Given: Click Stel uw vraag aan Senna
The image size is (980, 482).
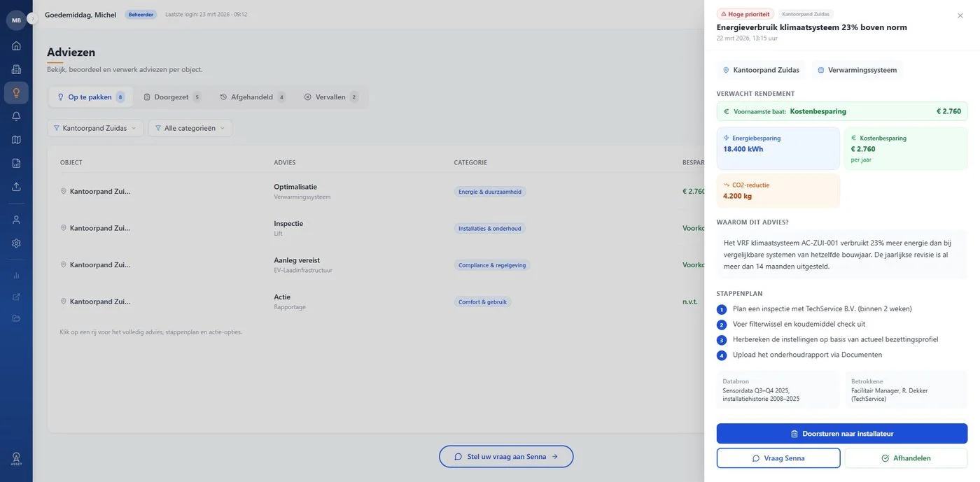Looking at the screenshot, I should tap(506, 457).
